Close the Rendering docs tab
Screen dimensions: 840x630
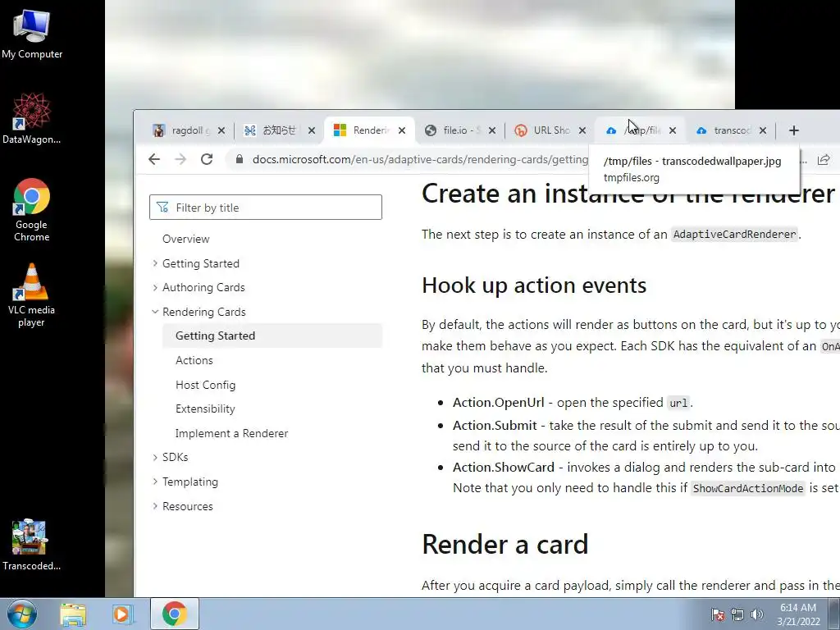[402, 130]
